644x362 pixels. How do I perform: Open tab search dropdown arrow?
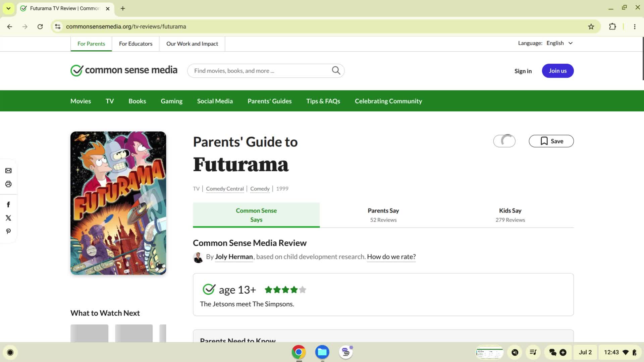[x=8, y=8]
